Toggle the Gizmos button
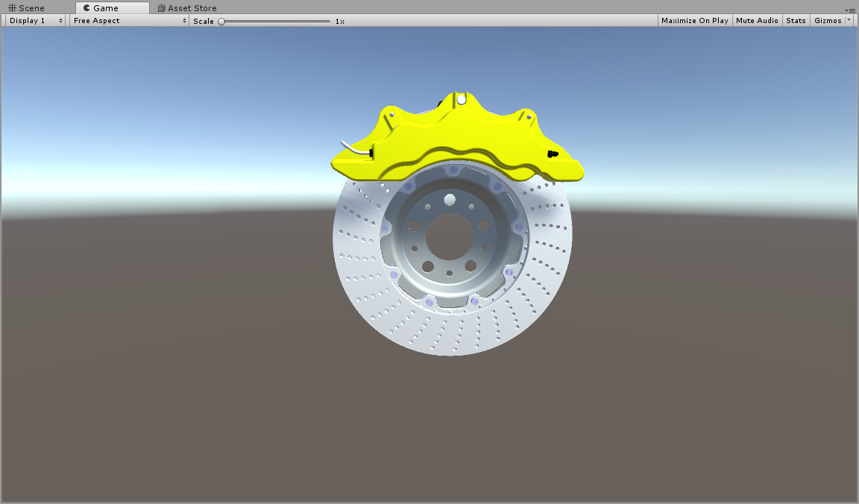Image resolution: width=859 pixels, height=504 pixels. 827,21
